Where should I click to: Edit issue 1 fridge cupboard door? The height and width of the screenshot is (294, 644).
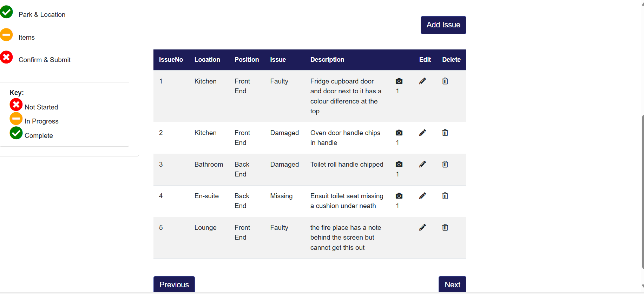(x=422, y=81)
